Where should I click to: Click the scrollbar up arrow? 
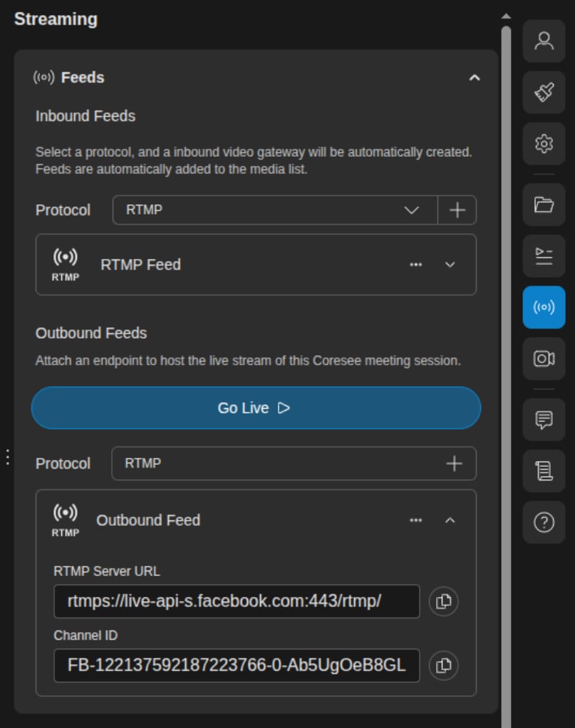(x=506, y=16)
